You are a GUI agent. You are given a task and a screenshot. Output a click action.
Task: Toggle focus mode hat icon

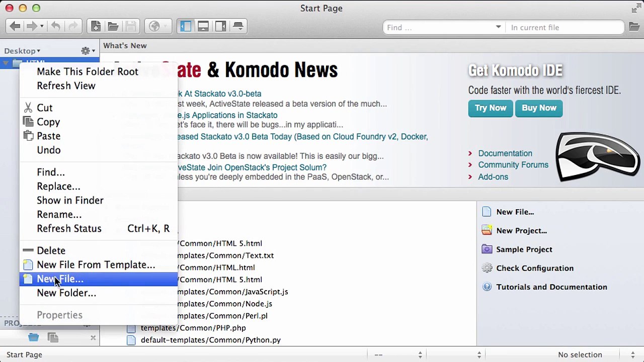(x=238, y=26)
